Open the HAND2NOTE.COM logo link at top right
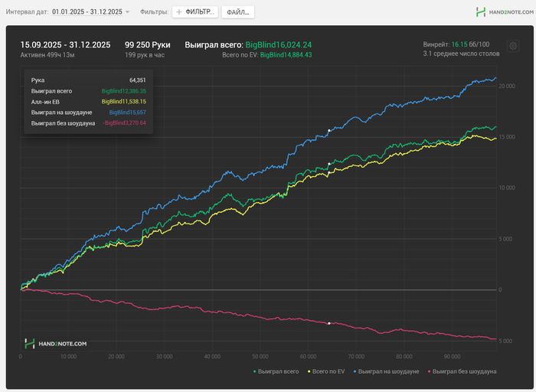536x392 pixels. pyautogui.click(x=505, y=12)
